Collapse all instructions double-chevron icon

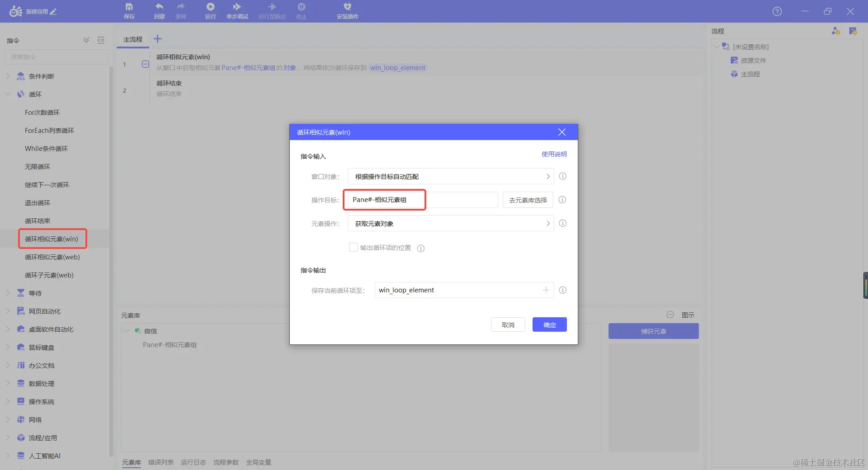point(86,40)
